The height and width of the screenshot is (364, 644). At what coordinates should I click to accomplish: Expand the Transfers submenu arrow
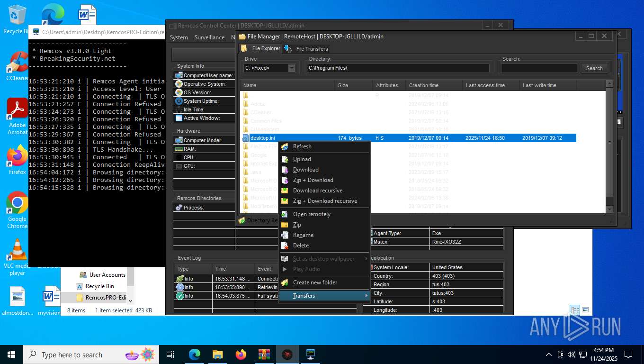tap(366, 296)
